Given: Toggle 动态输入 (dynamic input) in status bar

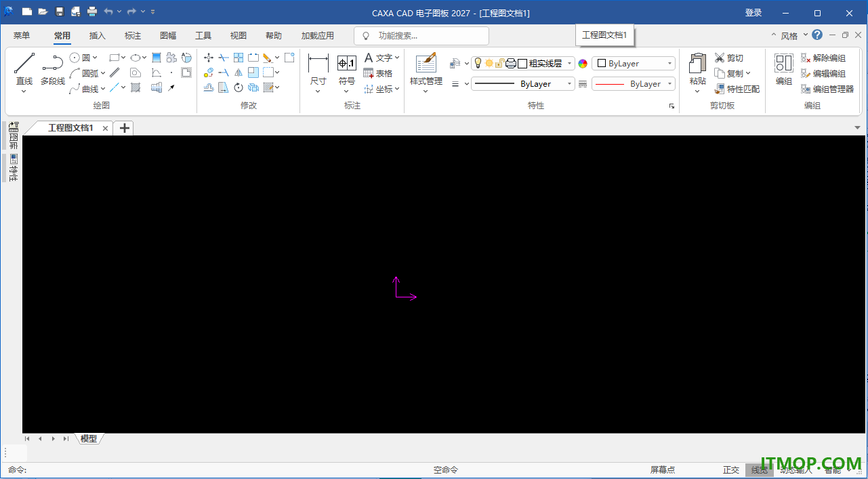Looking at the screenshot, I should (795, 470).
